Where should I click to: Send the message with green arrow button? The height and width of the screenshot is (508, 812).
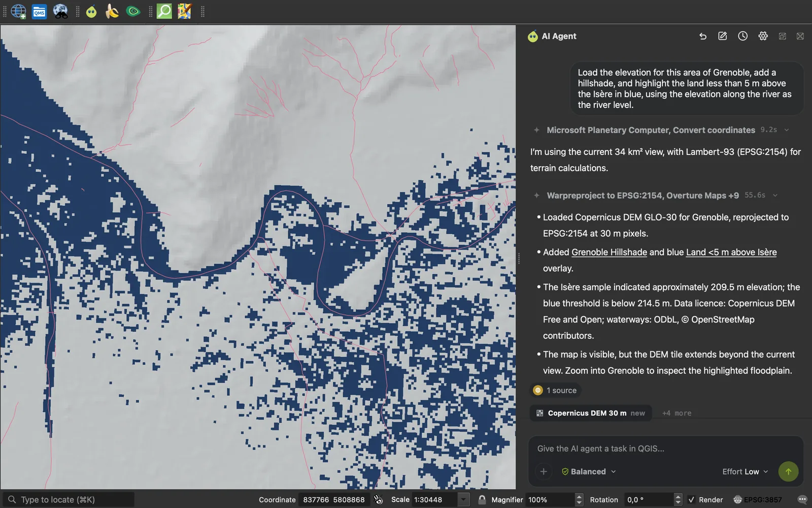click(x=788, y=471)
